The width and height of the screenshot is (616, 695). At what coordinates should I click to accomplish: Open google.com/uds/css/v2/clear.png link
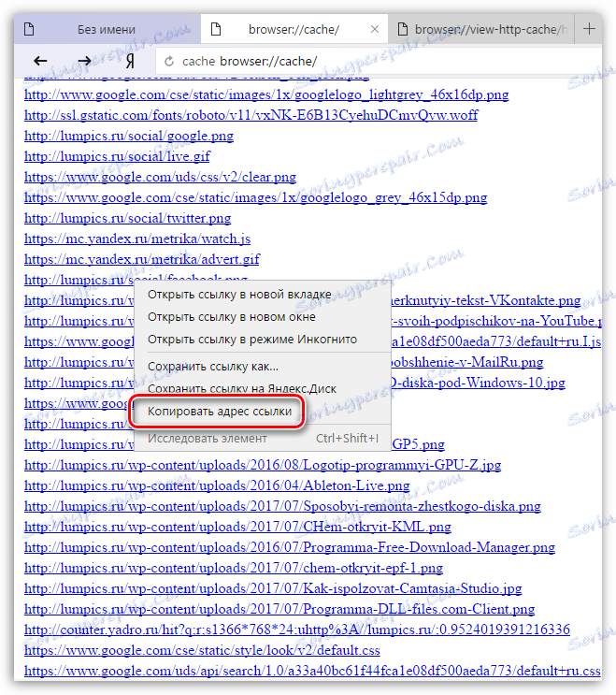161,178
